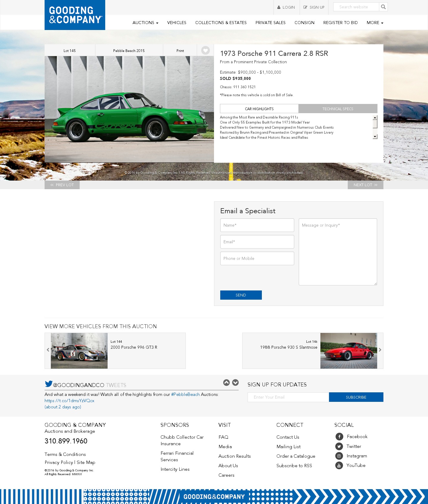Open the t.co tweet link
The height and width of the screenshot is (504, 428).
pos(70,401)
